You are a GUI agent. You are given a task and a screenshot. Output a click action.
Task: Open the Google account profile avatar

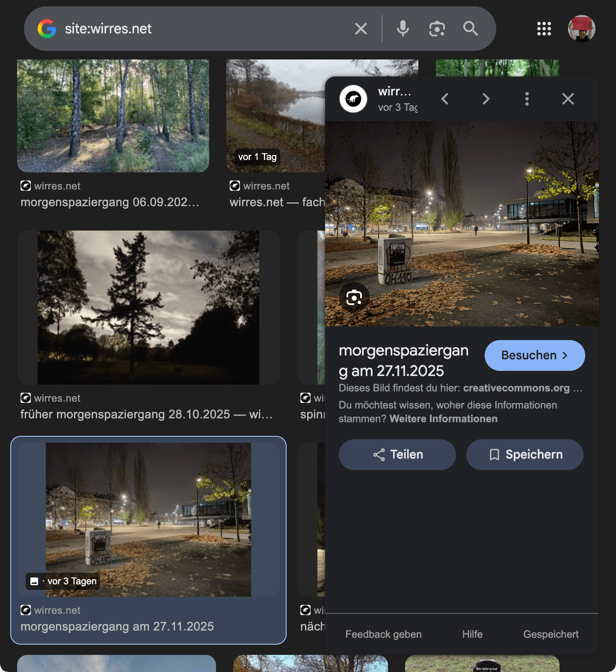[581, 29]
